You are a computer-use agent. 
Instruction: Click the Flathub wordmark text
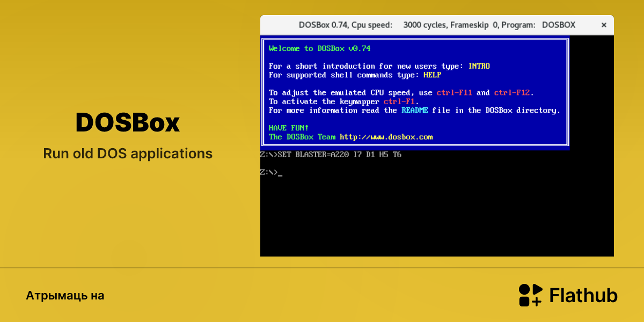(x=583, y=296)
